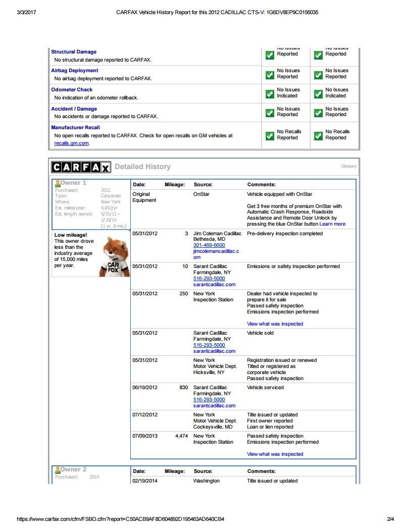Open the Glossary link
This screenshot has height=532, width=411.
[x=348, y=166]
